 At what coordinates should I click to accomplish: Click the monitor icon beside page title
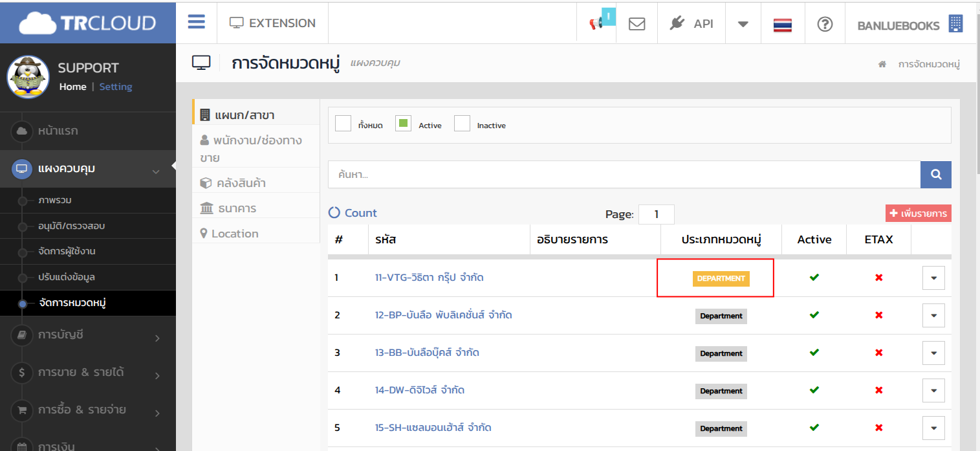[201, 63]
